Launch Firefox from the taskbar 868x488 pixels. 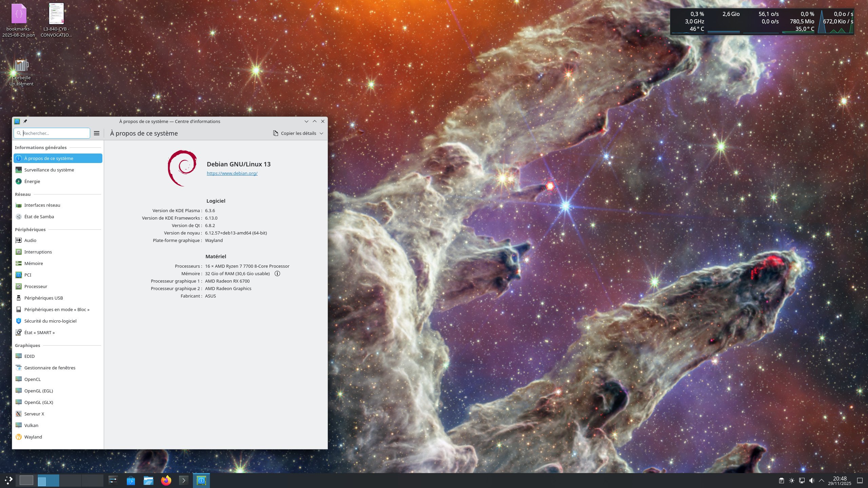pyautogui.click(x=166, y=480)
